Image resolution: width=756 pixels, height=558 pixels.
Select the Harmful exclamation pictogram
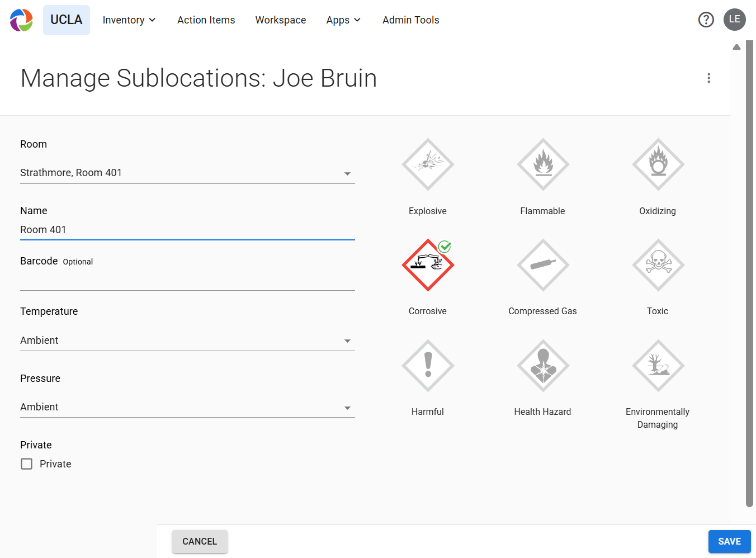coord(428,366)
